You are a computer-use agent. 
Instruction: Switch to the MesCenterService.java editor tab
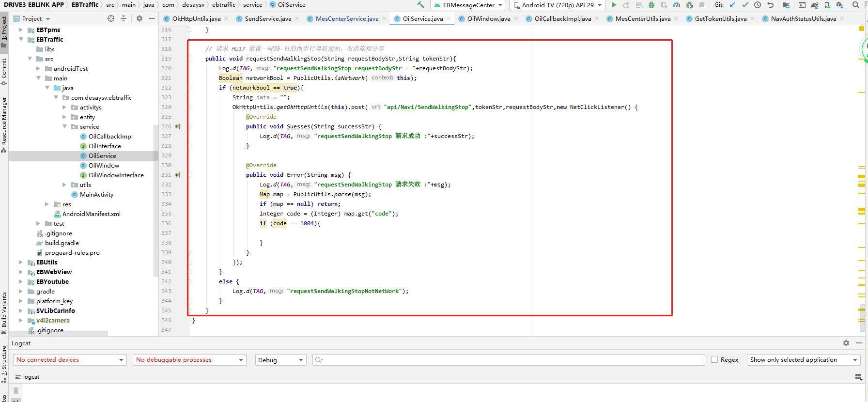347,18
